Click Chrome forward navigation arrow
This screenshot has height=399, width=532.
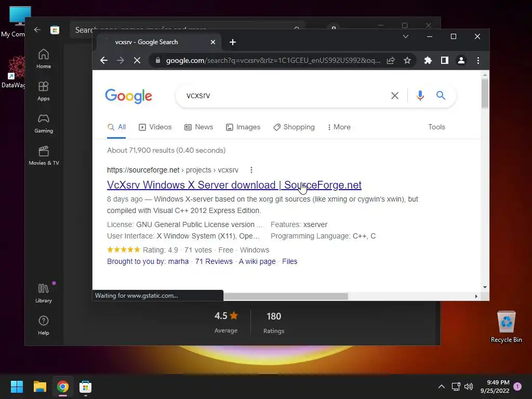[121, 60]
